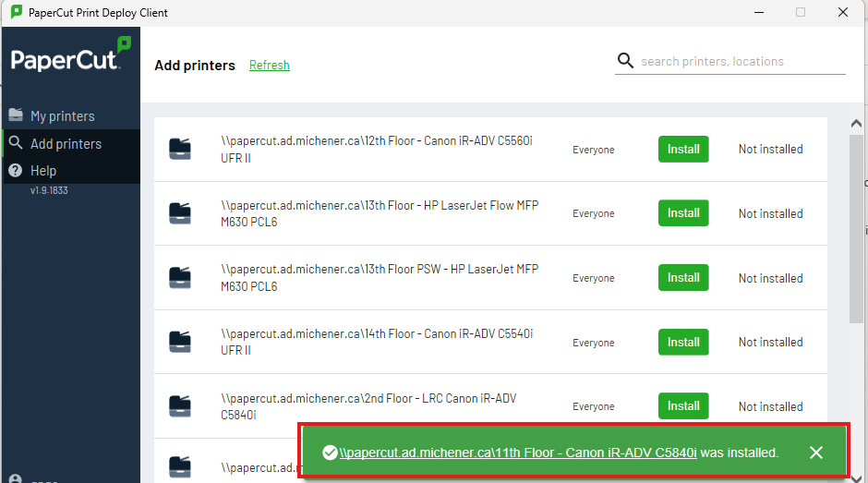Select Add printers in sidebar
Viewport: 868px width, 483px height.
tap(66, 144)
